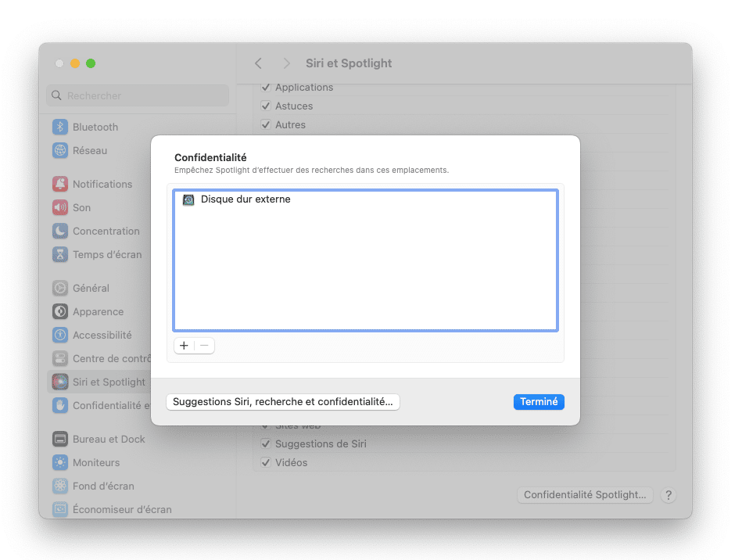Image resolution: width=742 pixels, height=560 pixels.
Task: Select Fond d'écran label in sidebar
Action: [x=104, y=486]
